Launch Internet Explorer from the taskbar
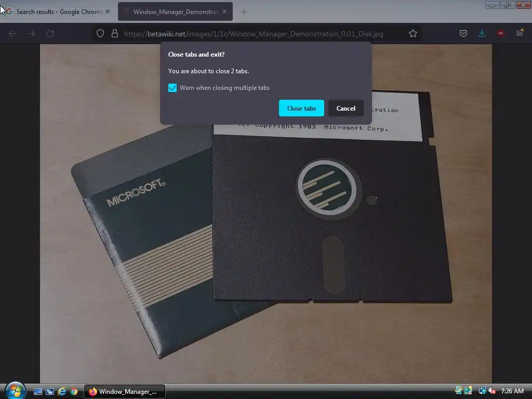The image size is (532, 399). pyautogui.click(x=62, y=392)
